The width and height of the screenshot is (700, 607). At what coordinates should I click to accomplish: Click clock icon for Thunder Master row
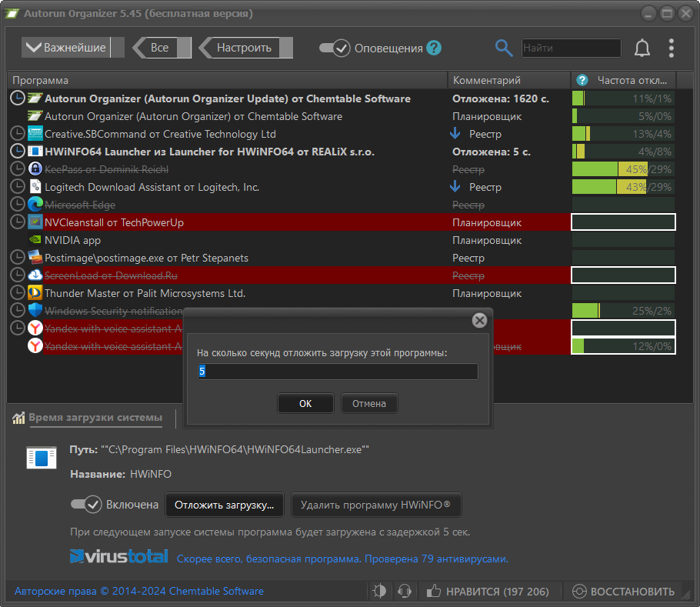tap(18, 293)
